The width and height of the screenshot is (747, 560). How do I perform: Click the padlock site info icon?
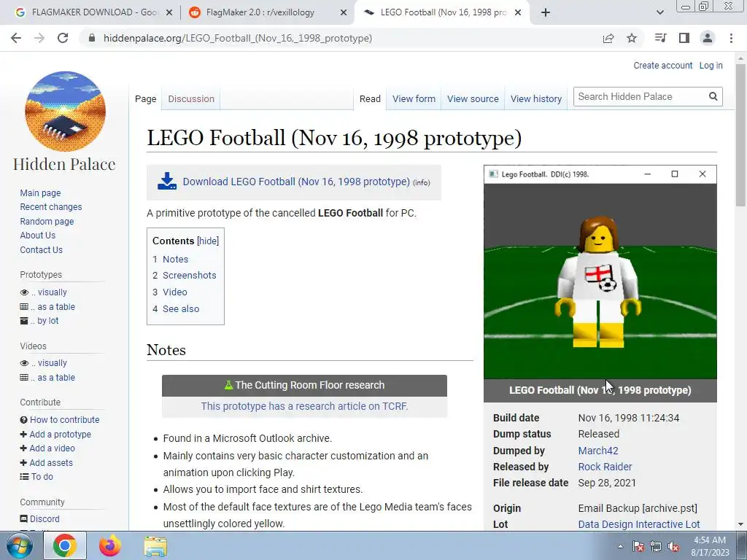92,38
